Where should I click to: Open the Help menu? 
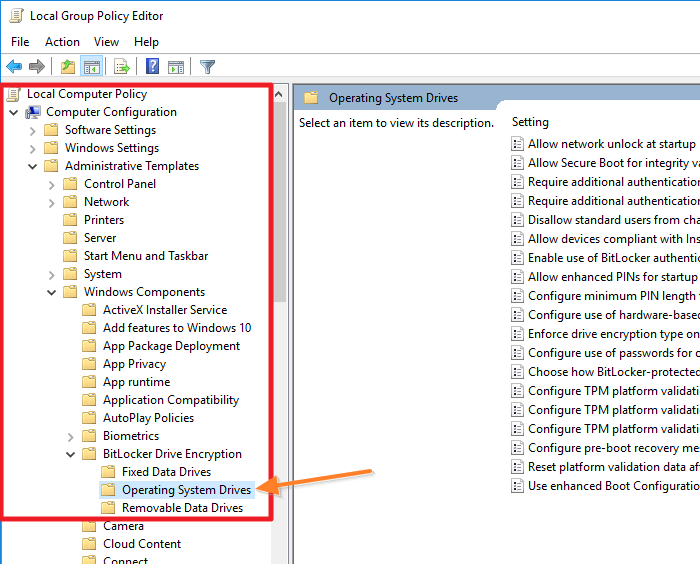pyautogui.click(x=146, y=42)
